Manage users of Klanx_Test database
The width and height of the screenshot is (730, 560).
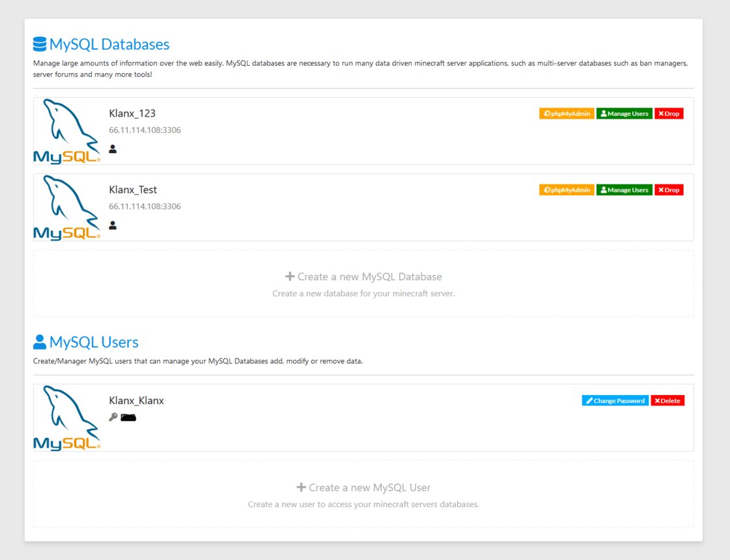pyautogui.click(x=624, y=190)
